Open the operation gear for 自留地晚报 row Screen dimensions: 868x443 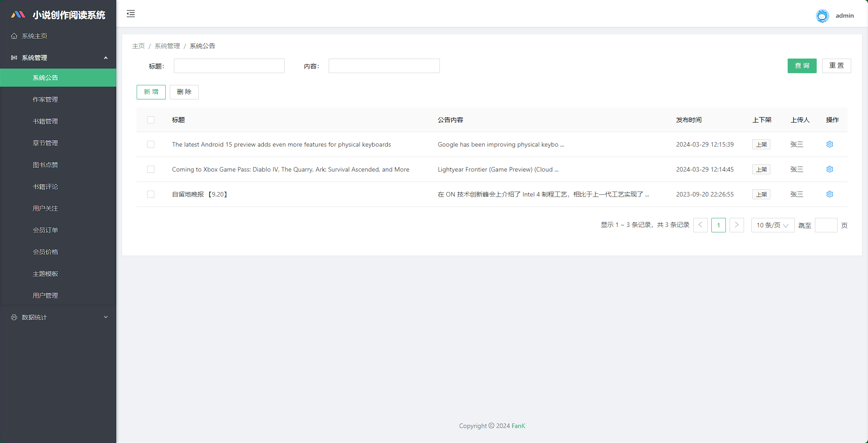(829, 194)
